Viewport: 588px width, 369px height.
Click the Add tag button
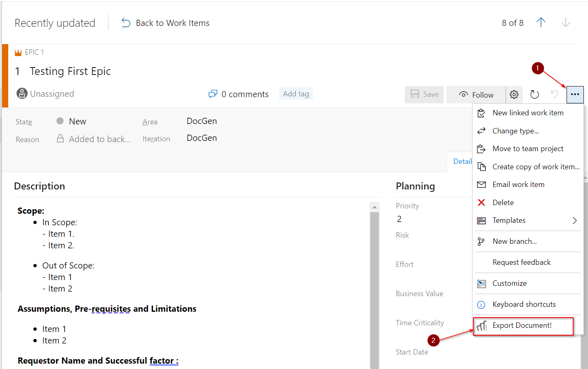(x=296, y=93)
